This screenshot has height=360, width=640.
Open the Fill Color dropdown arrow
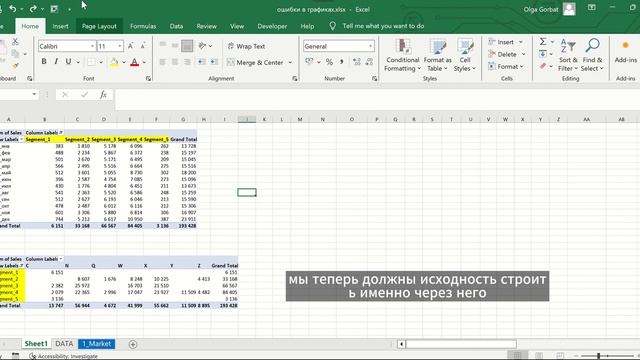124,62
